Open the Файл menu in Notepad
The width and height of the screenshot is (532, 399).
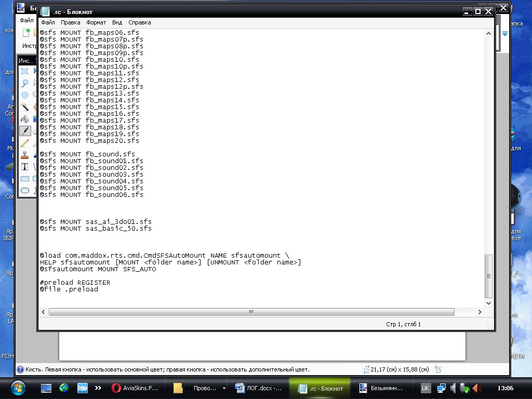coord(48,22)
